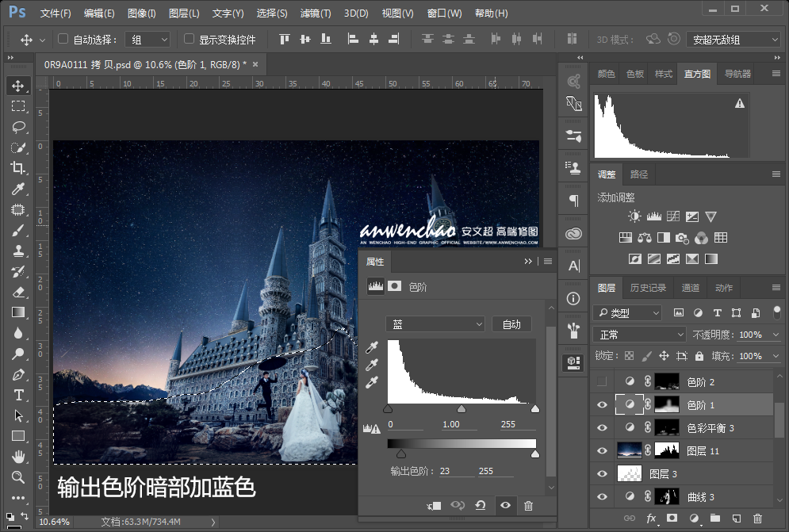This screenshot has height=532, width=789.
Task: Select the Move tool in toolbox
Action: pos(18,86)
